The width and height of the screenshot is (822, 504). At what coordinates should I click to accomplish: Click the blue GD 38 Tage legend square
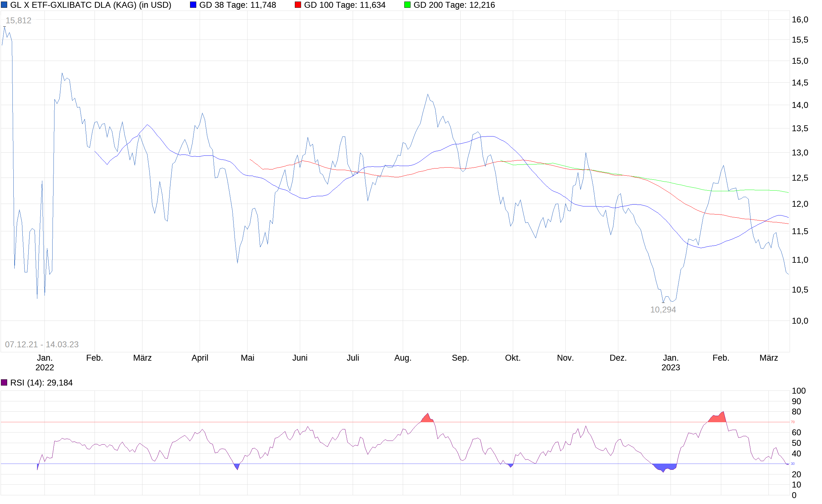[x=193, y=5]
